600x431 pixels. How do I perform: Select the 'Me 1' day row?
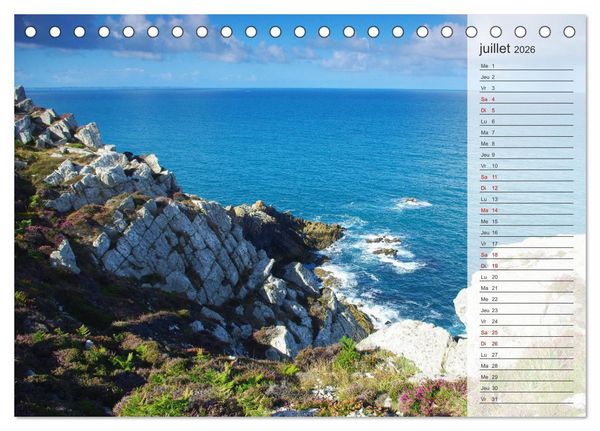pyautogui.click(x=527, y=66)
